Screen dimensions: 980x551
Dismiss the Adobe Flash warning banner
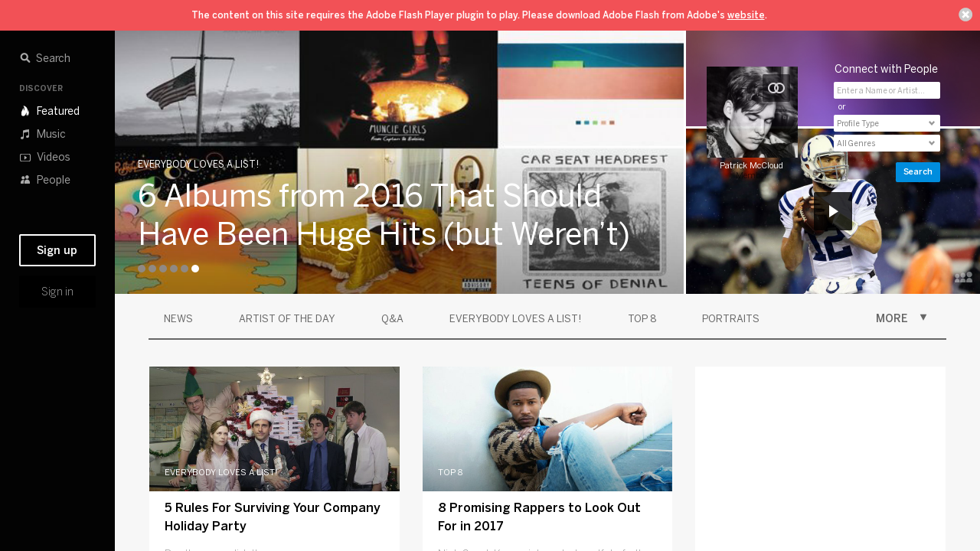pos(965,15)
